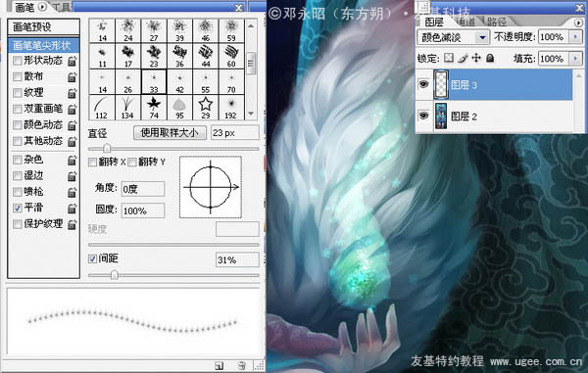Click the trash icon below brush preview

(x=242, y=365)
